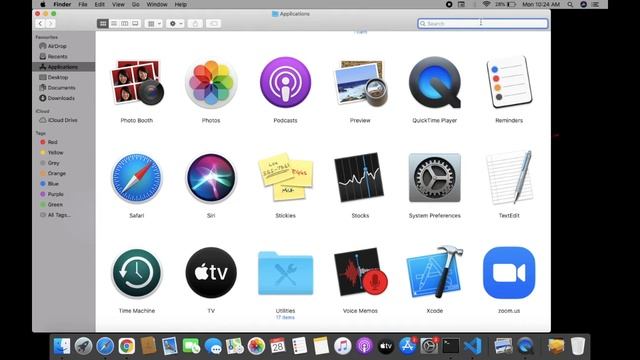Open the Photo Booth application

(137, 83)
